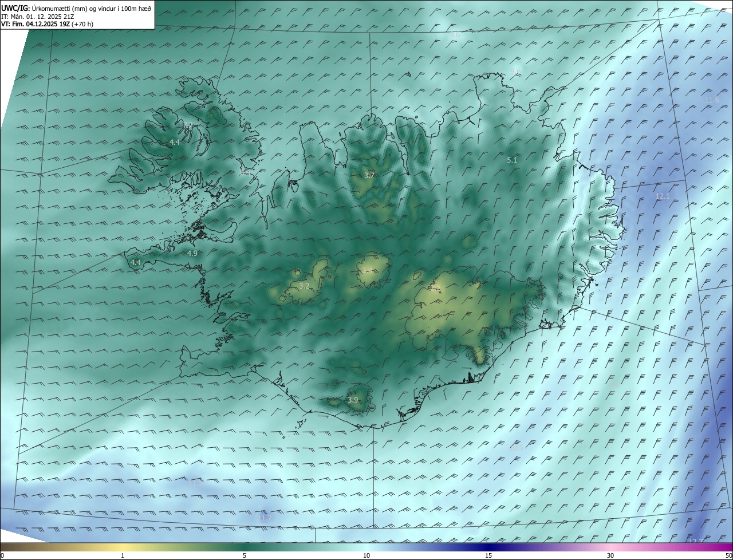Click the '30' tick on the color scale
This screenshot has width=733, height=560.
(x=610, y=556)
